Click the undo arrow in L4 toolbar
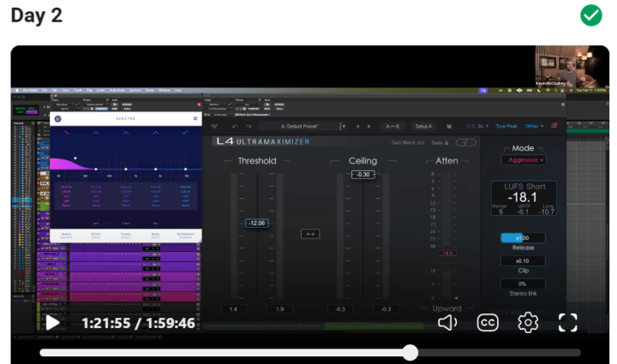The height and width of the screenshot is (364, 617). click(236, 126)
